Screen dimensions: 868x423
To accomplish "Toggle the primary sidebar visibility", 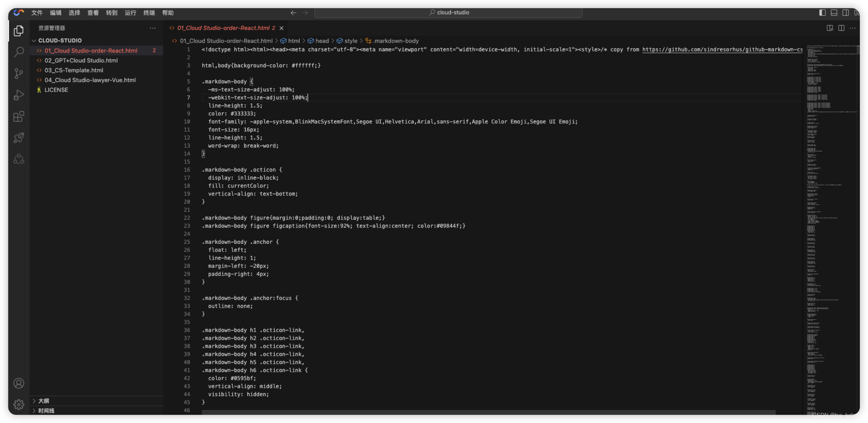I will pyautogui.click(x=823, y=12).
